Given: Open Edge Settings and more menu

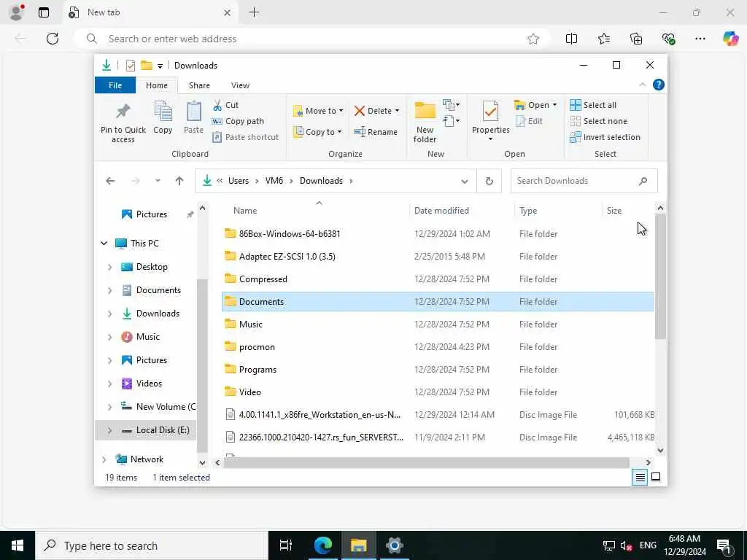Looking at the screenshot, I should tap(700, 39).
